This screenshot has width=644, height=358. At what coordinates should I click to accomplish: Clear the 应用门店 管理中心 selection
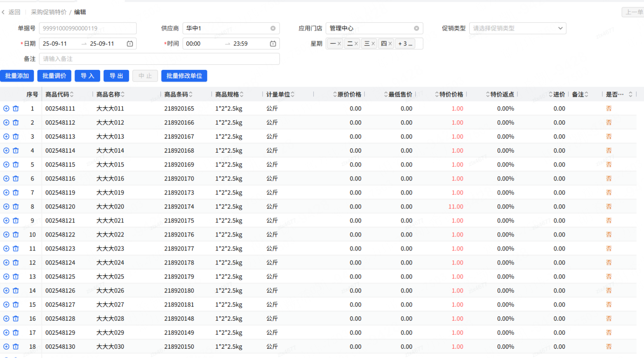(x=416, y=28)
